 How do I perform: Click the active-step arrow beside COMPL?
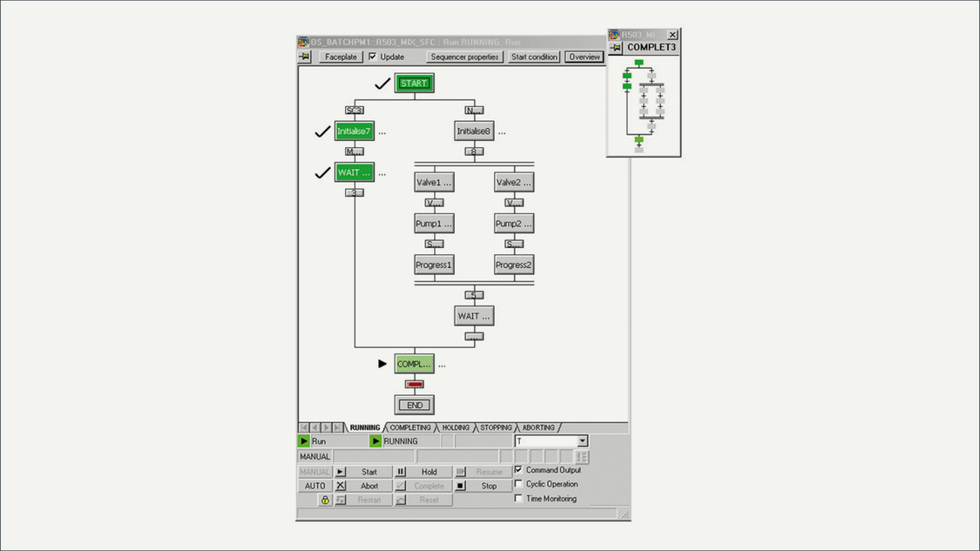[382, 364]
